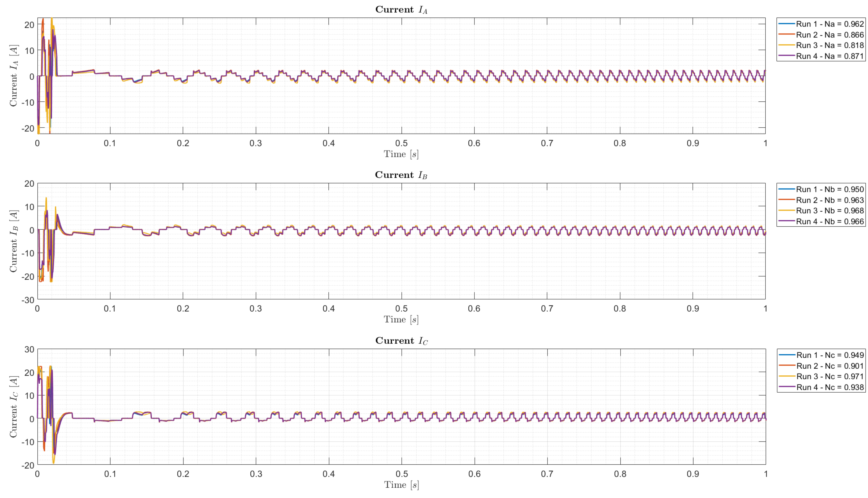This screenshot has width=868, height=498.
Task: Click Time [s] label under bottom plot
Action: click(401, 485)
